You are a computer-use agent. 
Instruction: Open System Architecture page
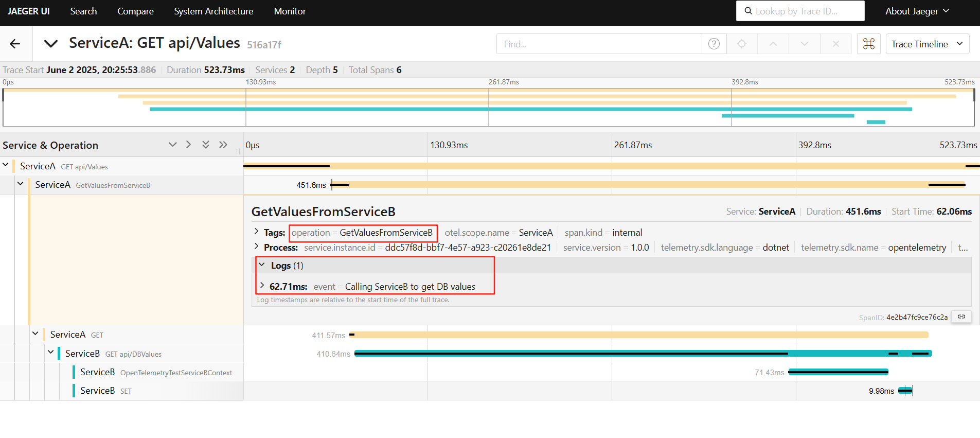(213, 11)
